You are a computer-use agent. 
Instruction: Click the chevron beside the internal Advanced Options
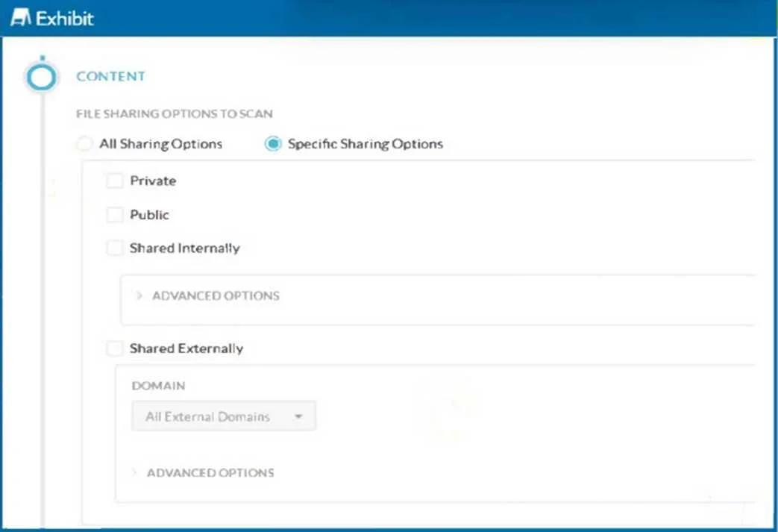click(x=139, y=295)
